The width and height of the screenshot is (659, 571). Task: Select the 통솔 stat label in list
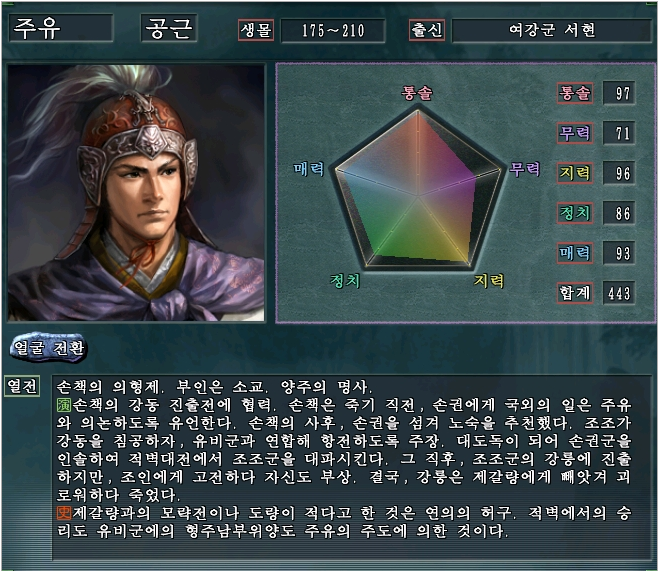[575, 93]
